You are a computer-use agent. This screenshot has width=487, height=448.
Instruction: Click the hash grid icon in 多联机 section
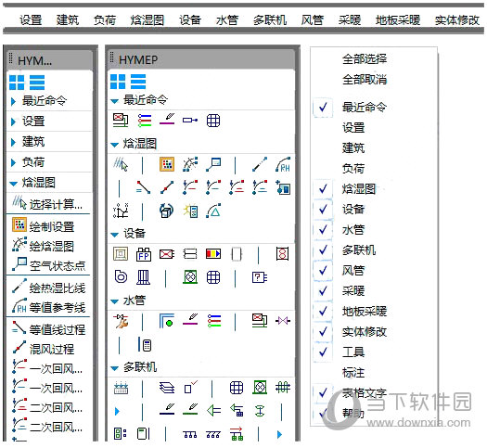click(x=283, y=388)
